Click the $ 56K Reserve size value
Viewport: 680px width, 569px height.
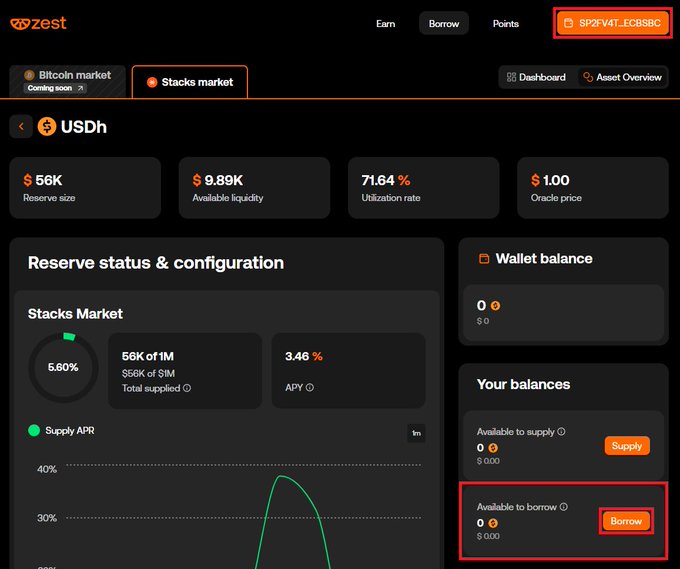(42, 180)
